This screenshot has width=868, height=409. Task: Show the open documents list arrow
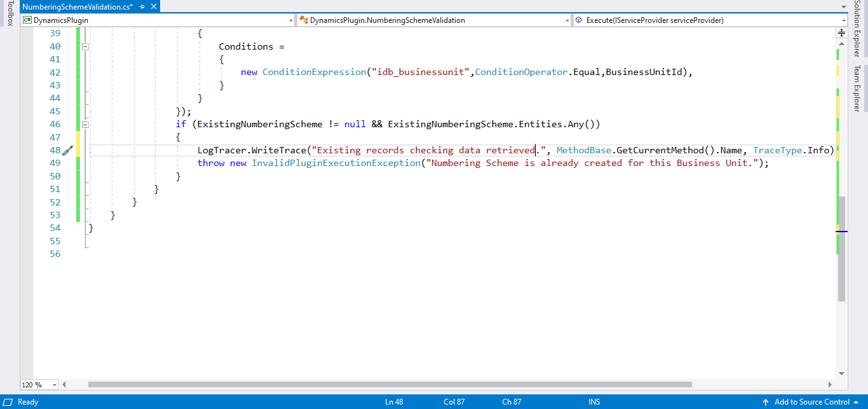pos(843,6)
